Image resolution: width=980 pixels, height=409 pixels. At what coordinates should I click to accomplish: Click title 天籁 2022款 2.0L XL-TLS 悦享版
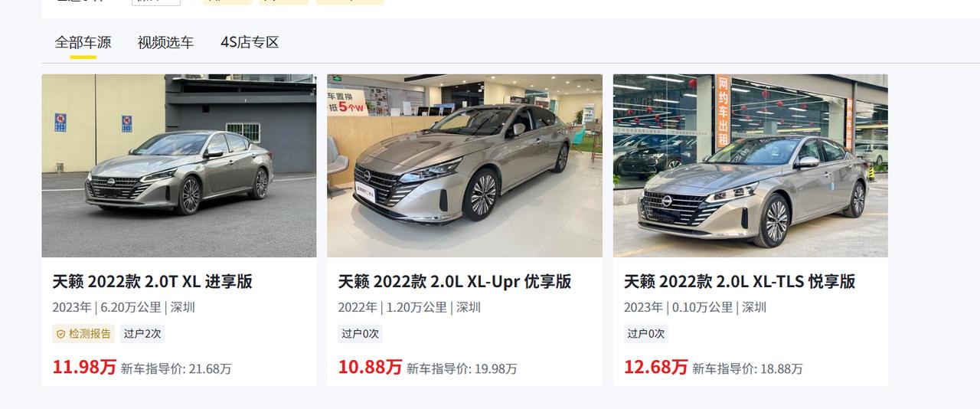click(x=740, y=281)
